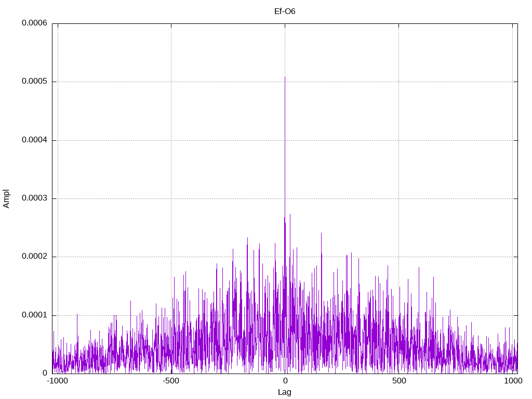This screenshot has width=532, height=399.
Task: Click y-axis tick label 0.0004
Action: pos(35,140)
